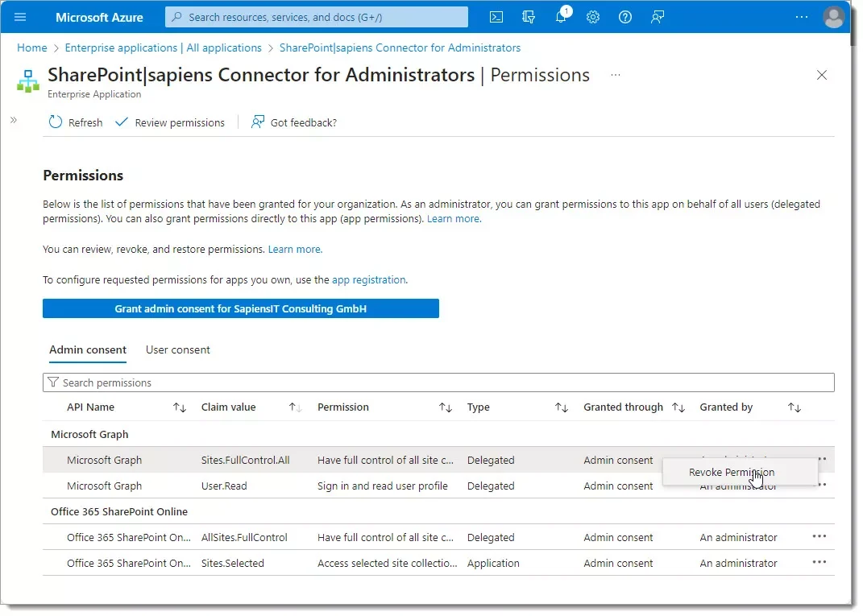Open Learn more link after restore permissions

click(295, 249)
